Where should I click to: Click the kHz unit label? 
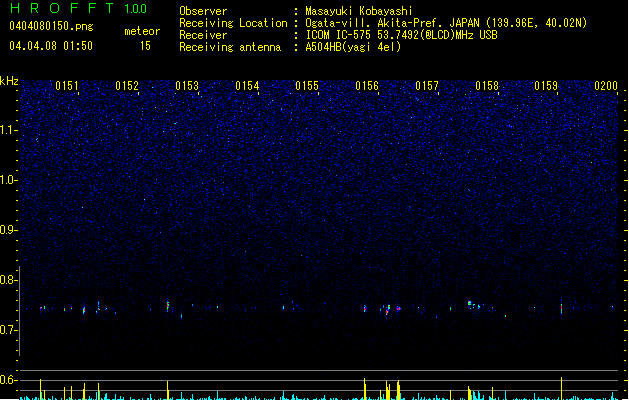pos(9,81)
